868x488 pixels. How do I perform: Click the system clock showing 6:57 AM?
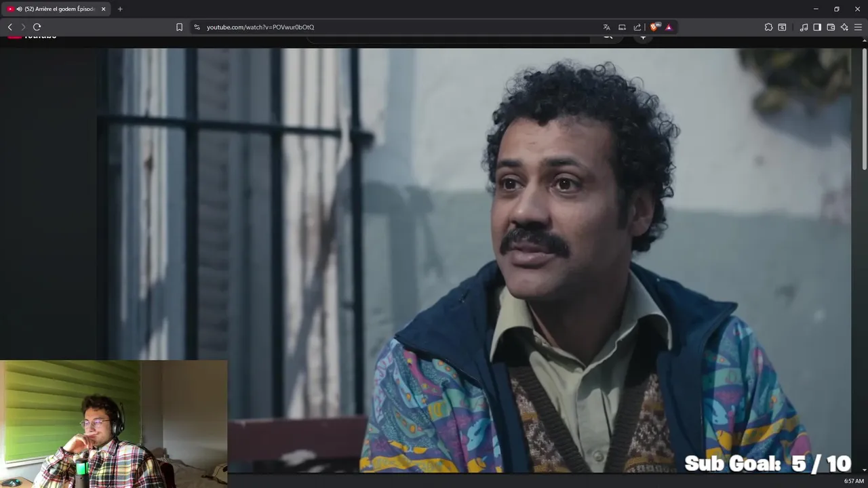tap(854, 481)
